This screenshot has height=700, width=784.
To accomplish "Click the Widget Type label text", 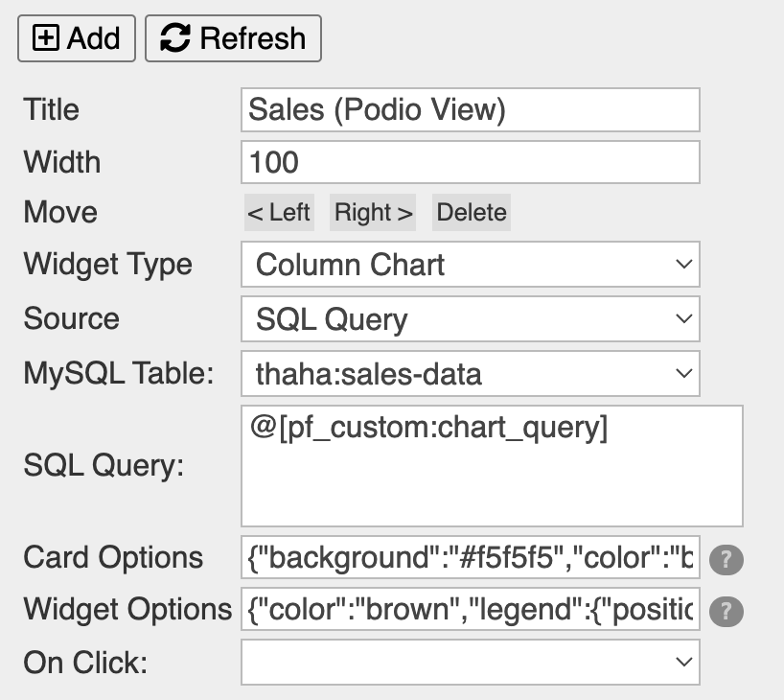I will click(x=107, y=265).
